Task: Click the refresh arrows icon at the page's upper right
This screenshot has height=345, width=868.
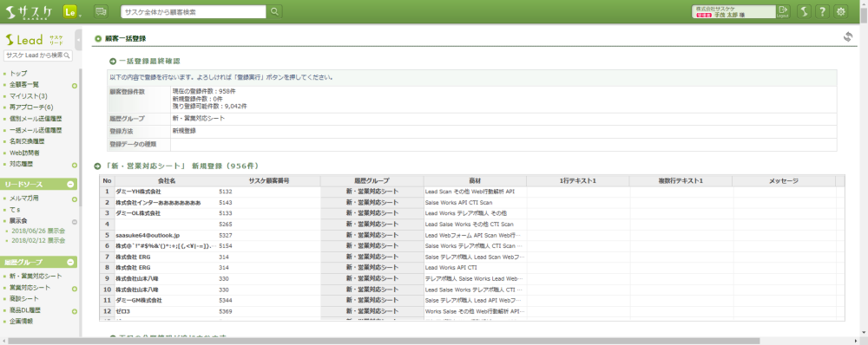Action: [x=847, y=37]
